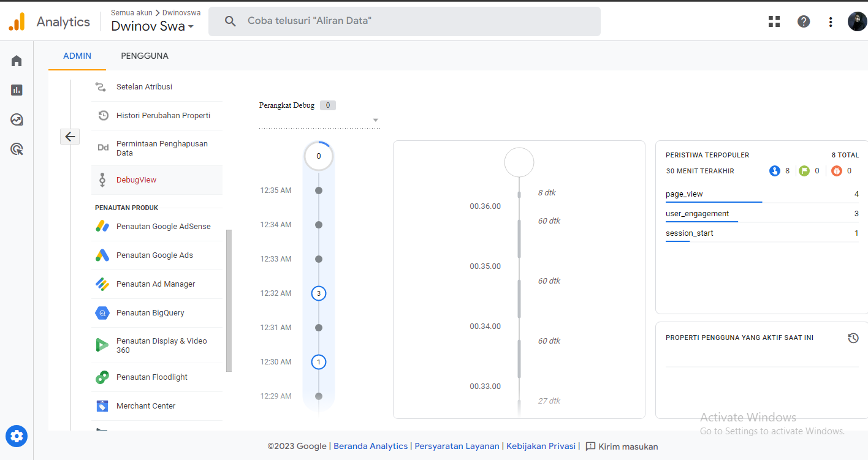Click the user profile avatar
The image size is (868, 460).
(x=857, y=21)
